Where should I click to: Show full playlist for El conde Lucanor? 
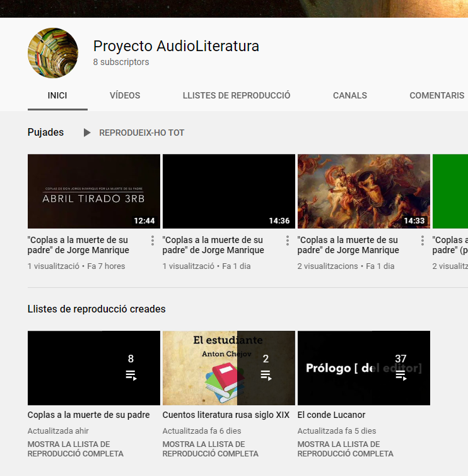click(x=345, y=449)
